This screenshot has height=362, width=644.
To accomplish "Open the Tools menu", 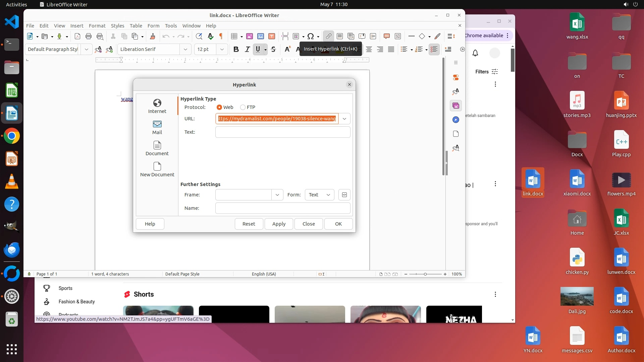I will [171, 26].
